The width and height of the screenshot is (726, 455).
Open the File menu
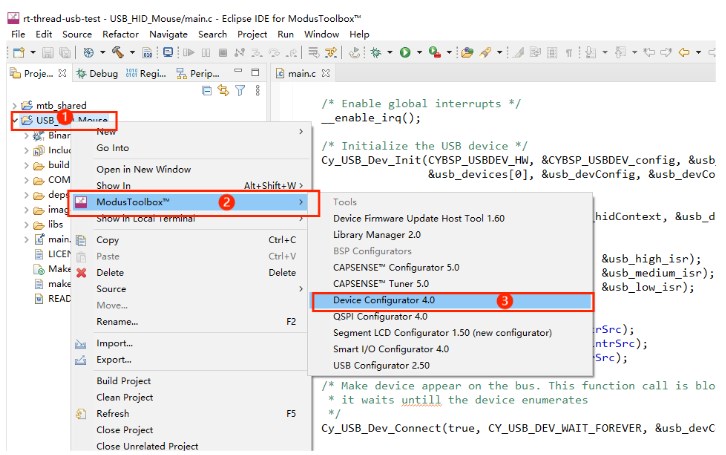tap(18, 34)
